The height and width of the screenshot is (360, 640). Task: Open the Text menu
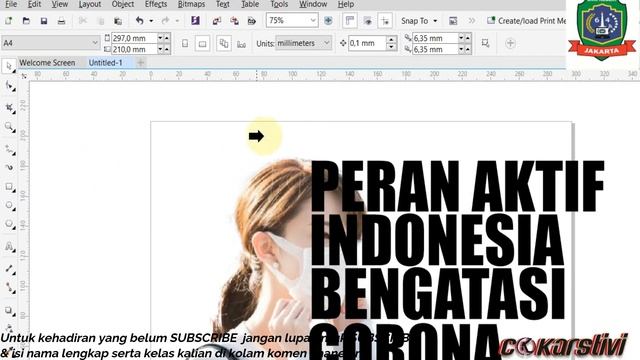[x=222, y=4]
